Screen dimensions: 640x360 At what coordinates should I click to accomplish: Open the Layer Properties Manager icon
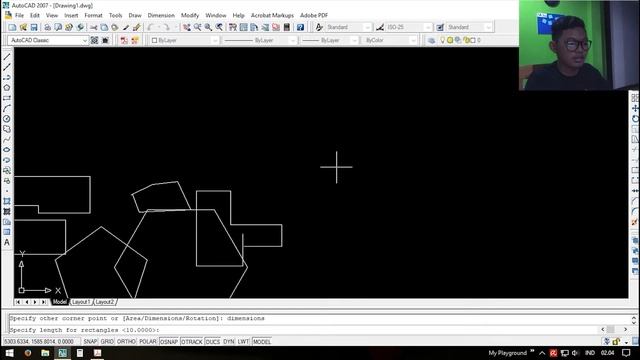point(431,40)
